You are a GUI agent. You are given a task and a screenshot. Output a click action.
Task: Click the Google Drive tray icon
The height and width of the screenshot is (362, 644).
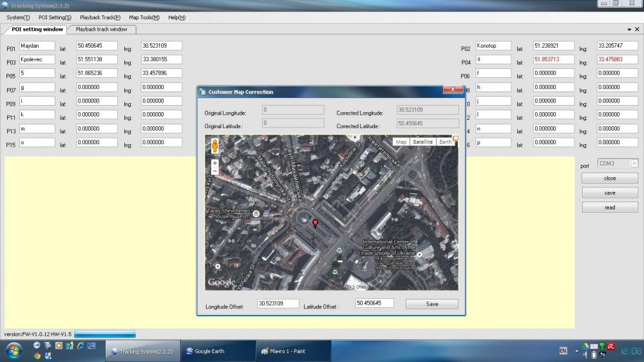(x=585, y=346)
